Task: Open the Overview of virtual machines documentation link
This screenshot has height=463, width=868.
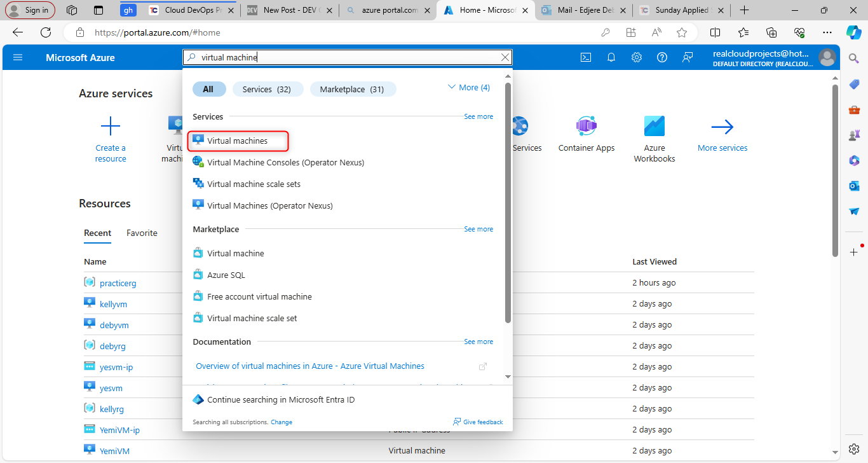Action: (x=310, y=366)
